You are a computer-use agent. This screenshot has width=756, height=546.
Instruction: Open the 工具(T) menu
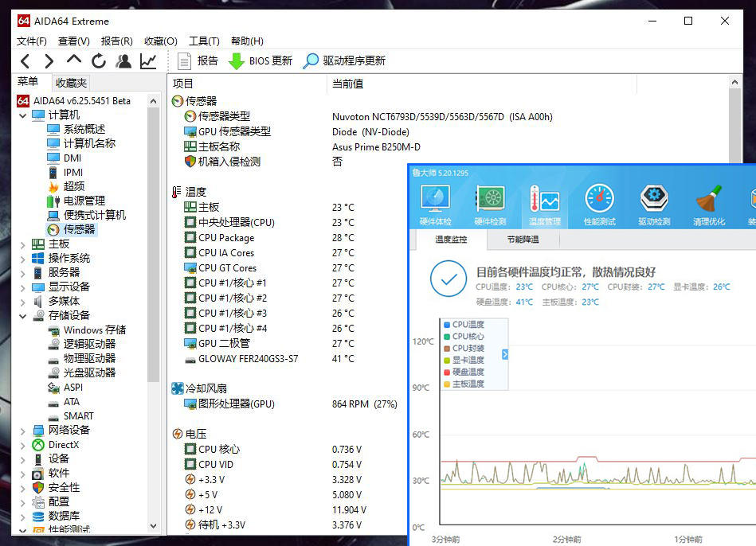(x=201, y=41)
